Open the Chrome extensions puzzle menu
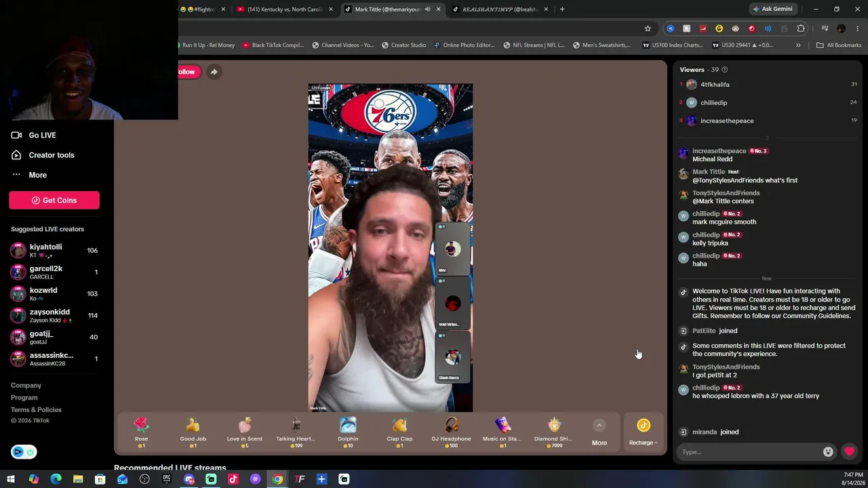The height and width of the screenshot is (488, 868). pos(801,28)
